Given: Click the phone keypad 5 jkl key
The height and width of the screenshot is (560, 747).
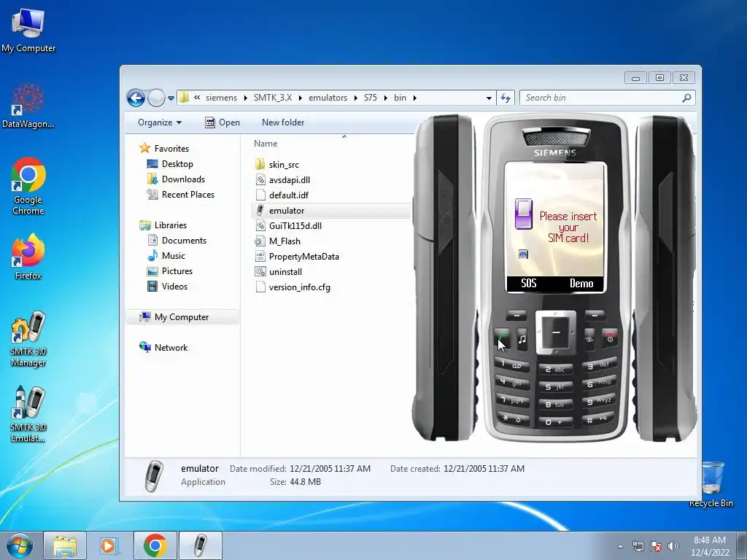Looking at the screenshot, I should [555, 386].
